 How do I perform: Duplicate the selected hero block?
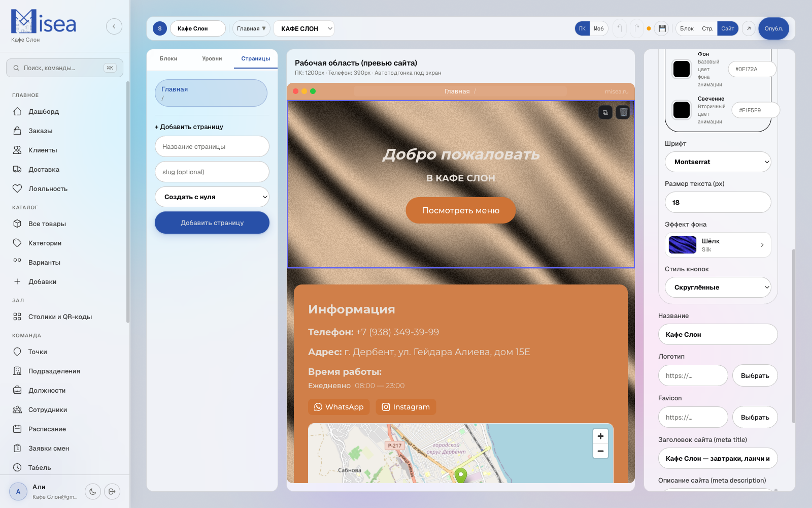coord(605,112)
